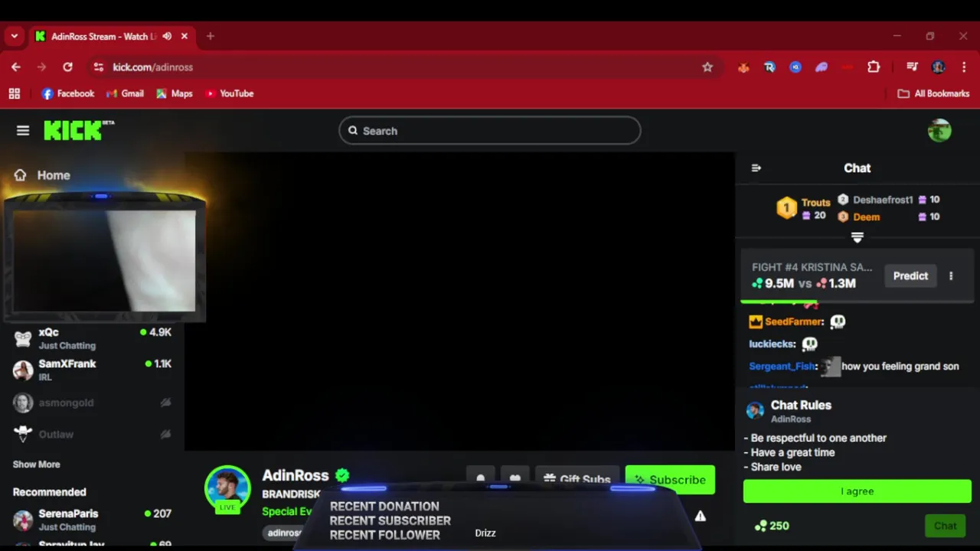Open the Chrome three-dot menu

click(962, 67)
